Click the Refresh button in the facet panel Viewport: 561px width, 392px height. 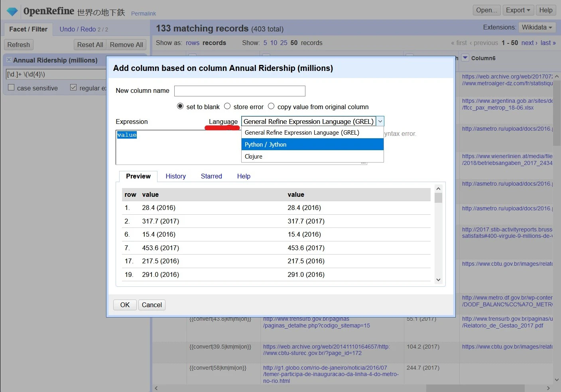pyautogui.click(x=19, y=45)
